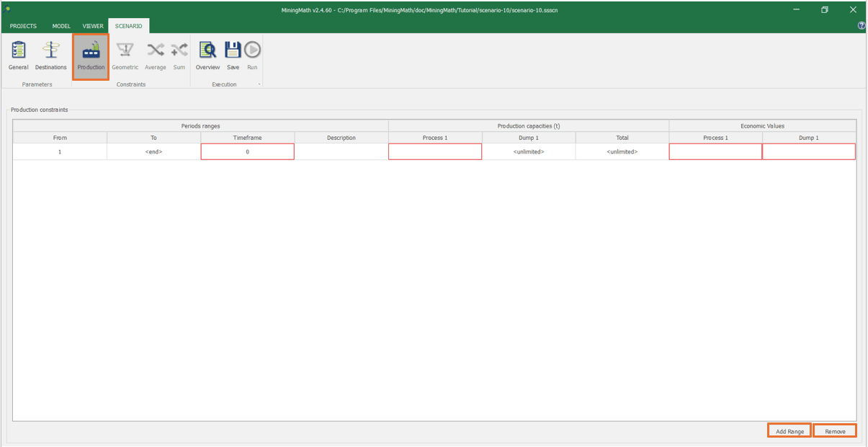Switch to the MODEL tab
This screenshot has width=868, height=447.
(x=61, y=26)
